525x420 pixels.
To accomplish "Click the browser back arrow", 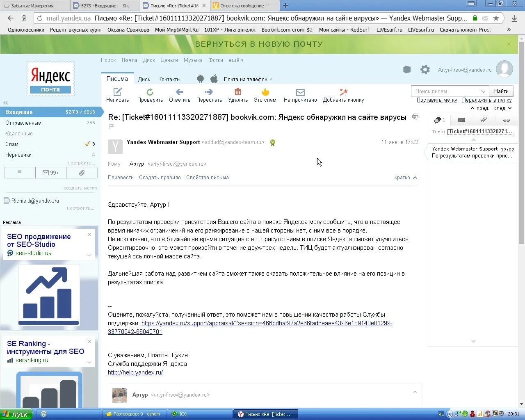I will click(x=11, y=18).
